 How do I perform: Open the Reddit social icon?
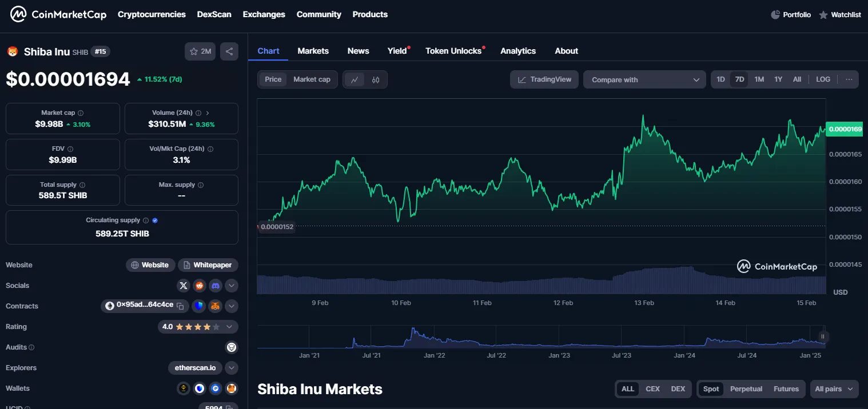(x=199, y=285)
